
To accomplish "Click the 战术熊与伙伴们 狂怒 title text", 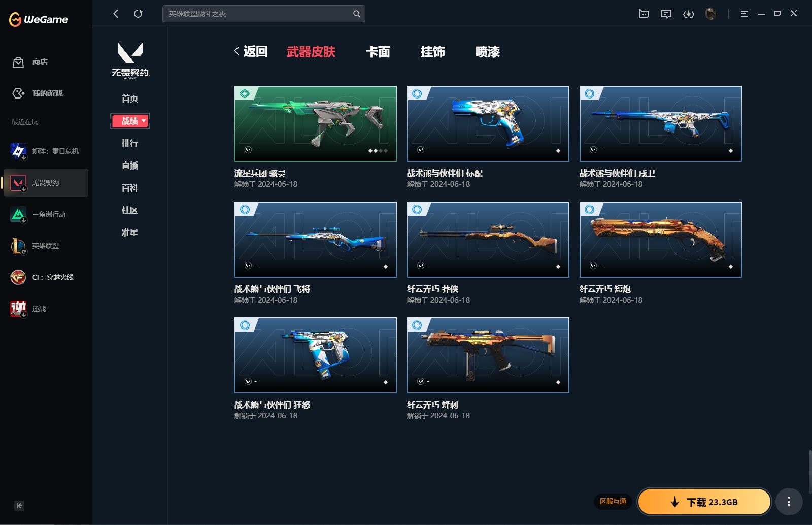I will (272, 405).
